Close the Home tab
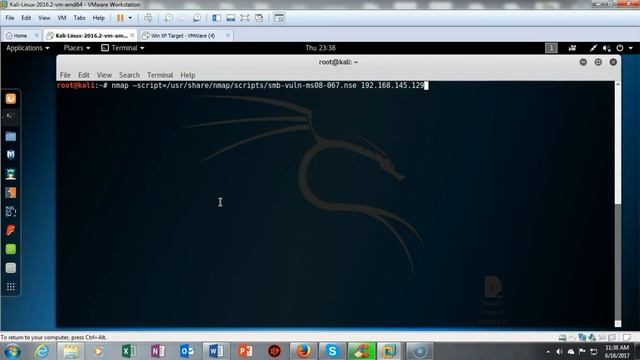Image resolution: width=640 pixels, height=360 pixels. coord(36,36)
